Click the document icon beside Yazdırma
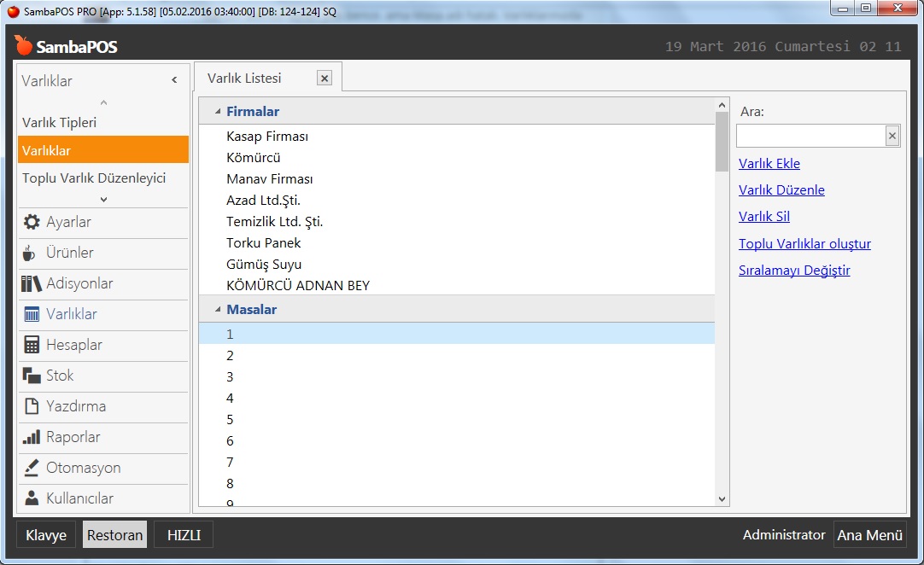Image resolution: width=924 pixels, height=565 pixels. pos(32,406)
